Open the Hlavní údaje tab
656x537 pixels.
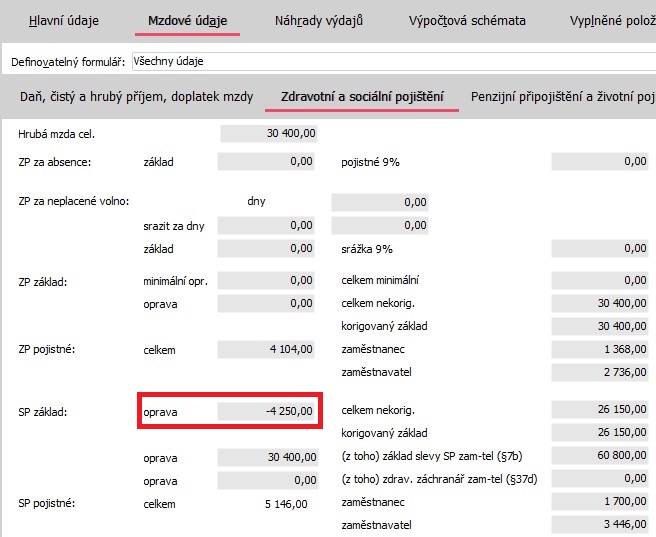(x=63, y=20)
